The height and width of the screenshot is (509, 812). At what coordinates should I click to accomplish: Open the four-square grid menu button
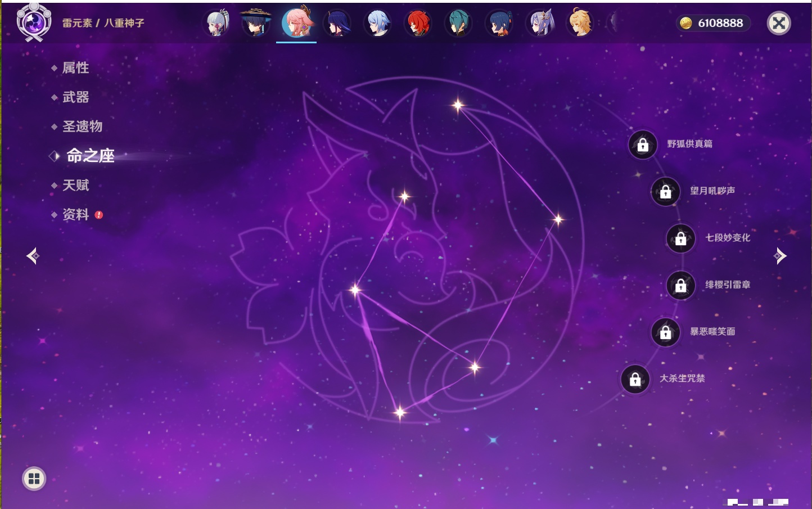[x=34, y=479]
